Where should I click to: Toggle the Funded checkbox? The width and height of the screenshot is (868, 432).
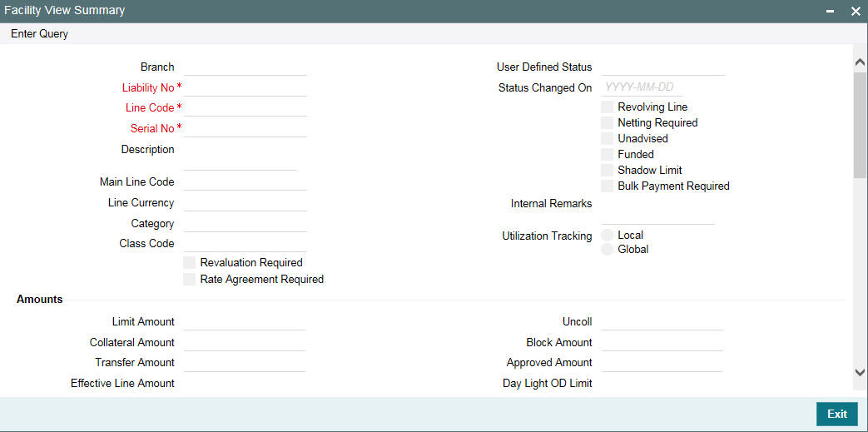tap(608, 154)
